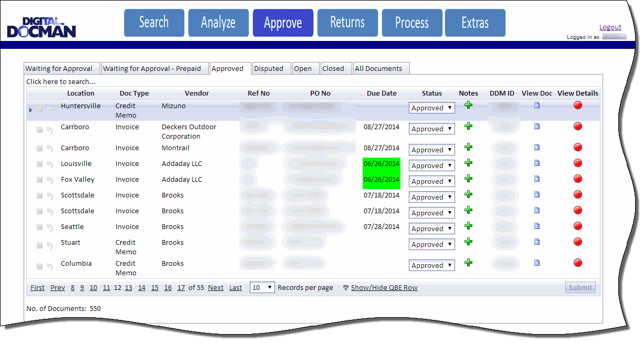Open the Status dropdown for the Fox Valley invoice

click(x=431, y=181)
